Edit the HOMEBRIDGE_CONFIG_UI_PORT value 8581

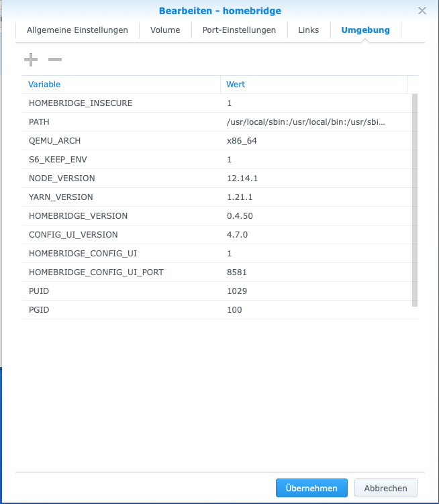[x=237, y=272]
